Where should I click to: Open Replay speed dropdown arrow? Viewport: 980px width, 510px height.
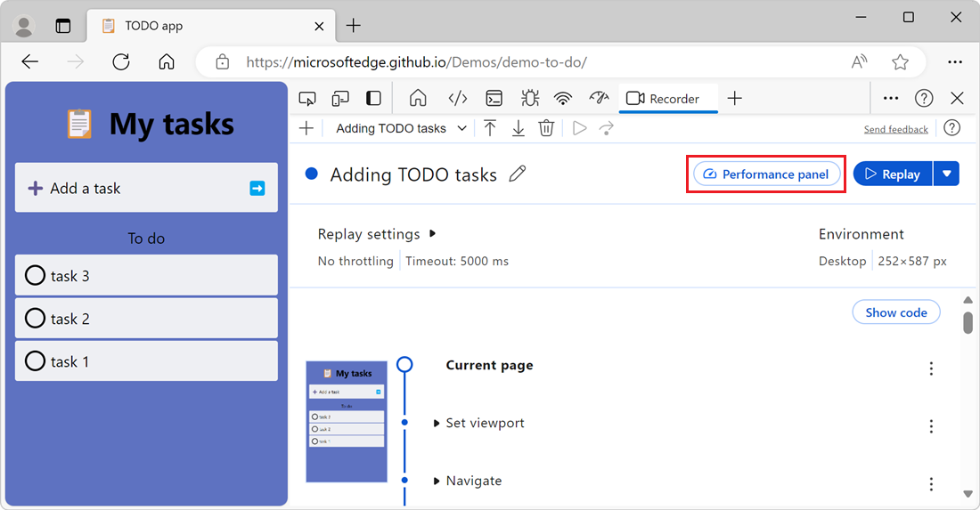tap(946, 174)
